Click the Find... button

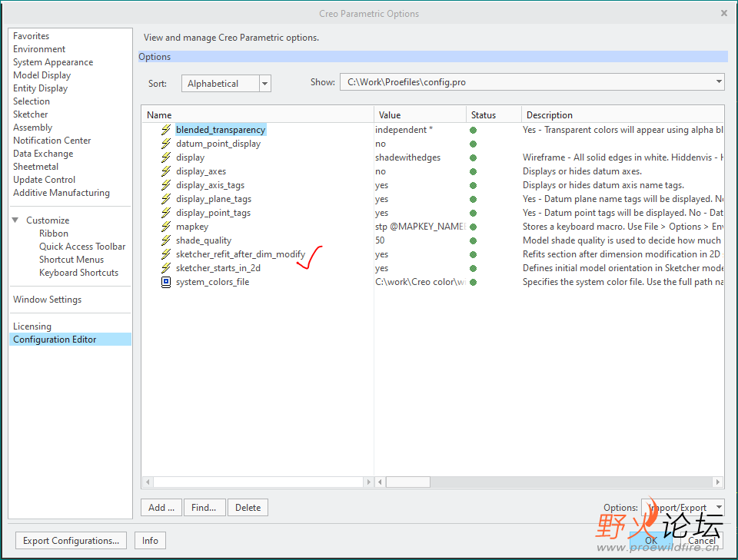(x=204, y=507)
